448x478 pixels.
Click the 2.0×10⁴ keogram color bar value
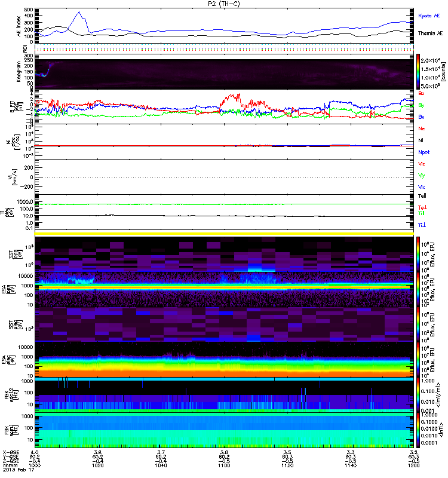431,61
